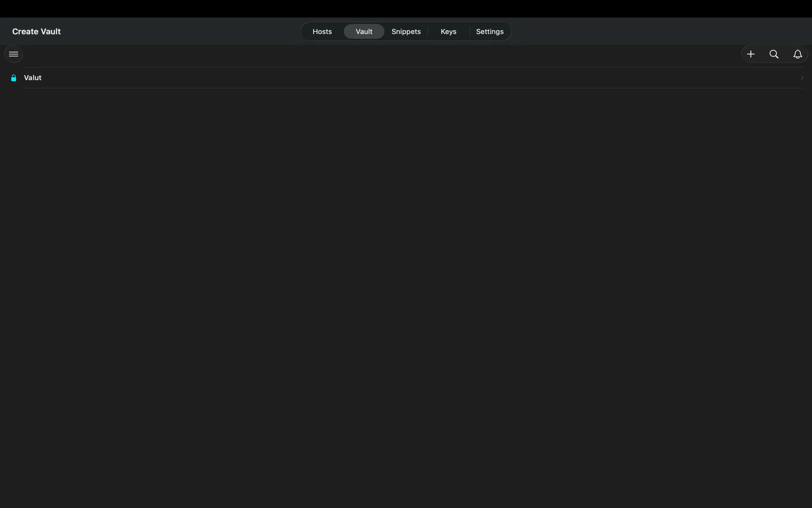Select the Vault tab
812x508 pixels.
coord(364,31)
